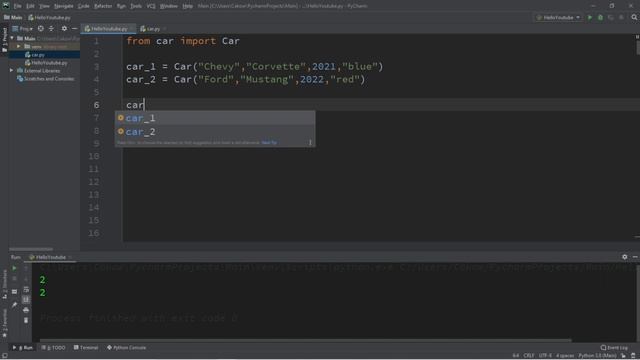
Task: Open the Window menu
Action: pos(169,6)
